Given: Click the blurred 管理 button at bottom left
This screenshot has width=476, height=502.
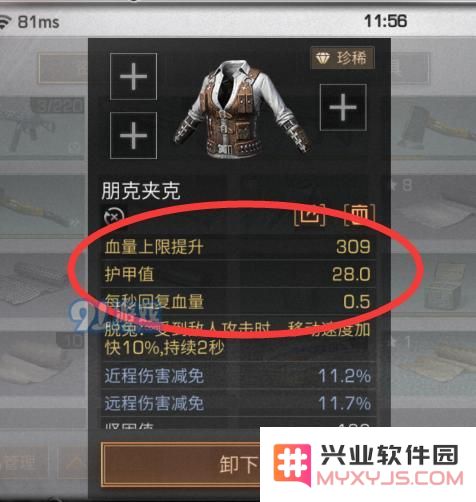Looking at the screenshot, I should point(21,463).
